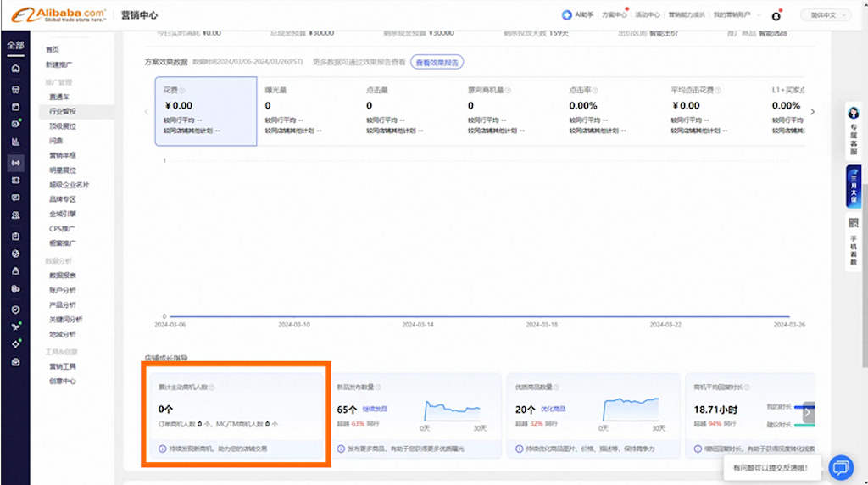
Task: Open 关键词分析 in the sidebar
Action: point(66,320)
